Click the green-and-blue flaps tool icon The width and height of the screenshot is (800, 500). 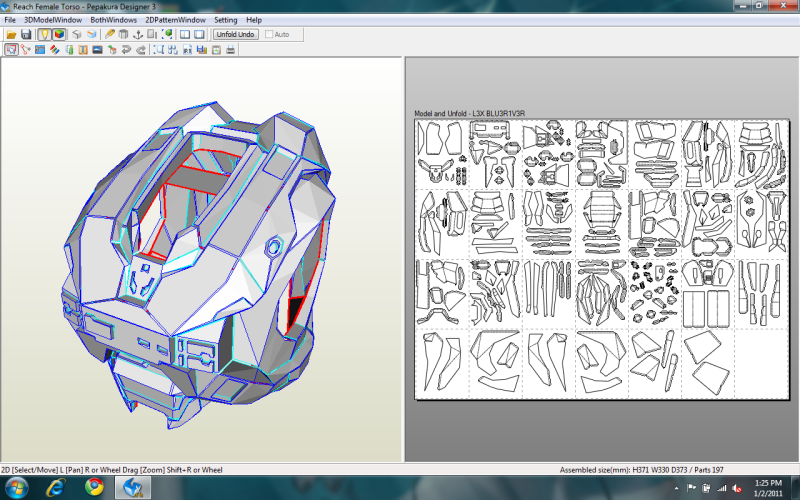[69, 50]
